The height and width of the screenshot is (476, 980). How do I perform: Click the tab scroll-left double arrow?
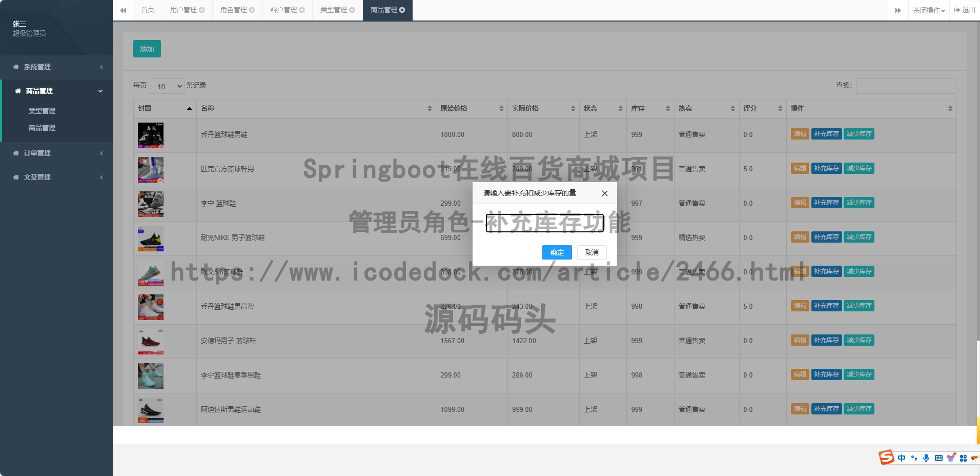[x=123, y=10]
